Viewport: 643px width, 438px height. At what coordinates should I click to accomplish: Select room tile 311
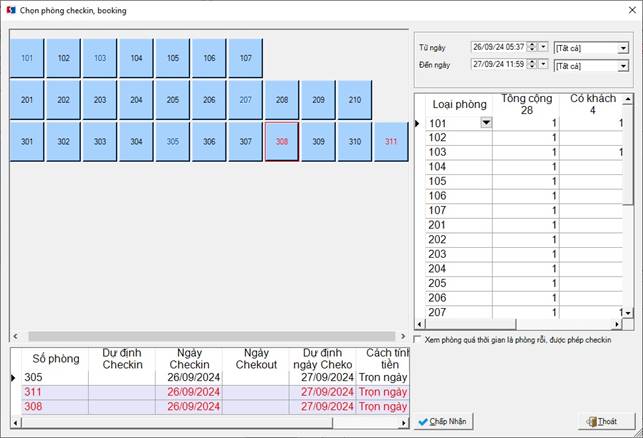point(391,141)
